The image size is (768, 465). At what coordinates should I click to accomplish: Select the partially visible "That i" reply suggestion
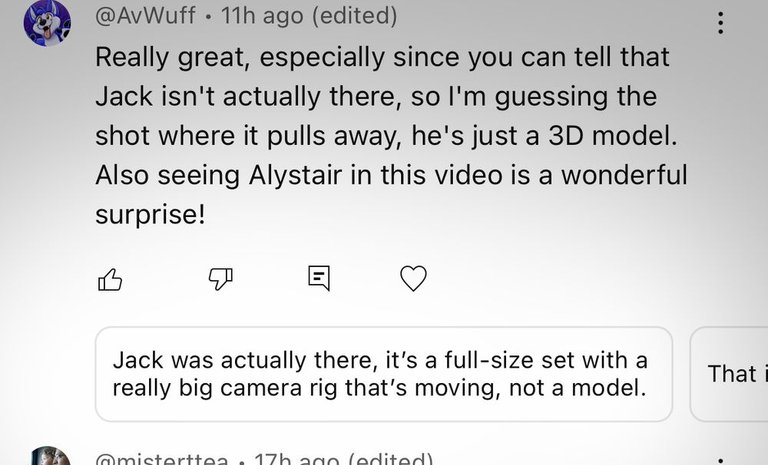[x=731, y=374]
